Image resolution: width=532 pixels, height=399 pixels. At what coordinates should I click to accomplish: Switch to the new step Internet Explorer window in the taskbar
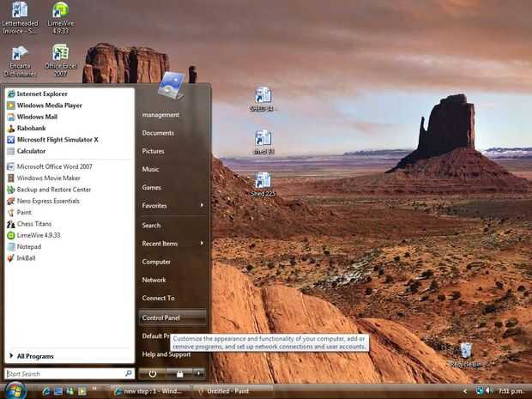pyautogui.click(x=151, y=391)
